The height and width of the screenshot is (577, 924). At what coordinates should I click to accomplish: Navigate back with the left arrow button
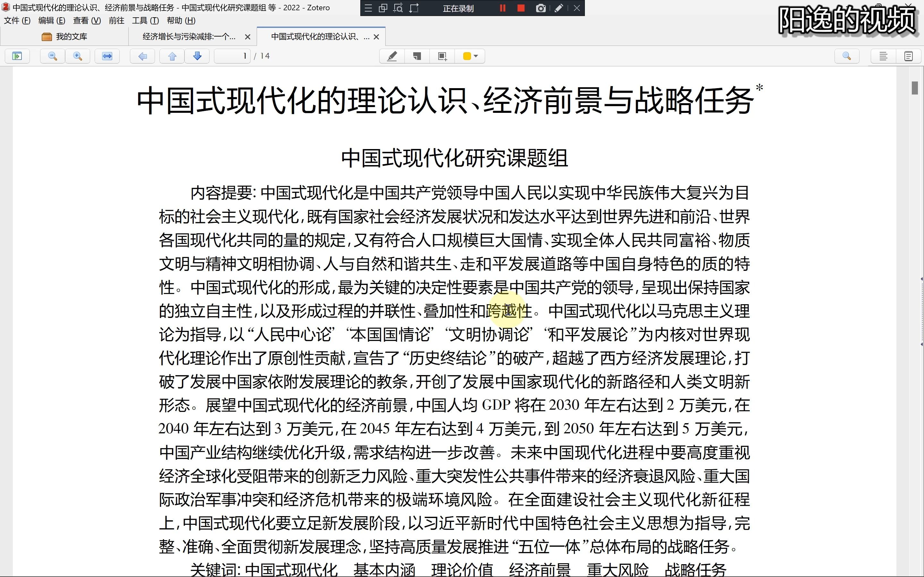point(142,56)
